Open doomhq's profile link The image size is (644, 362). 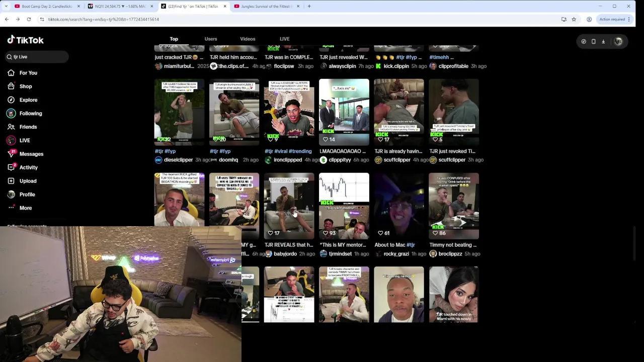(228, 160)
